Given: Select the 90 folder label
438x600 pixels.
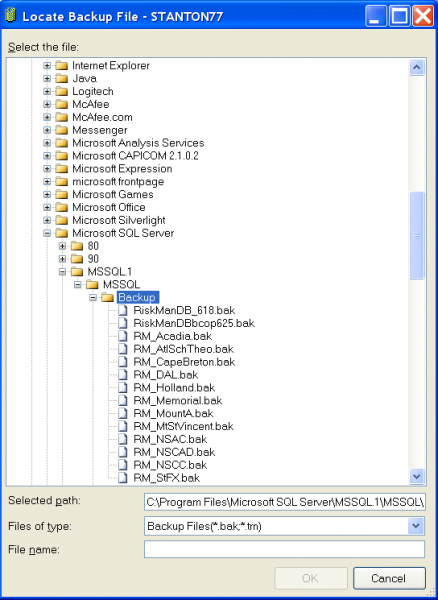Looking at the screenshot, I should click(93, 259).
